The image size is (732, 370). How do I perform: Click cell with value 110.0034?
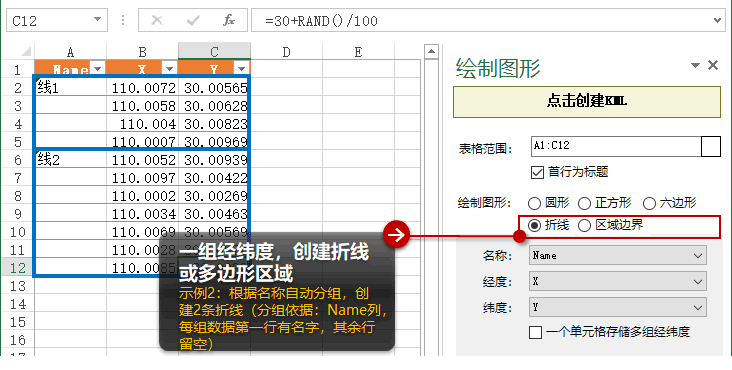click(142, 214)
